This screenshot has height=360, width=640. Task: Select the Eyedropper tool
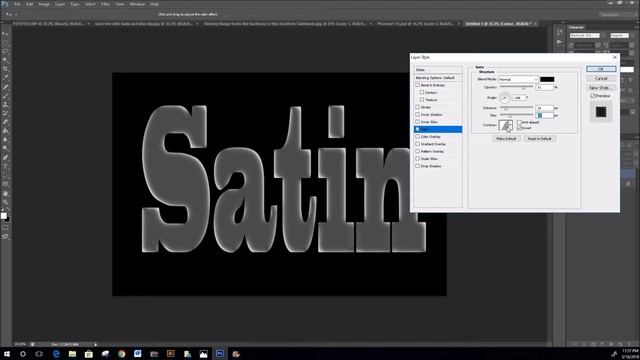[5, 78]
